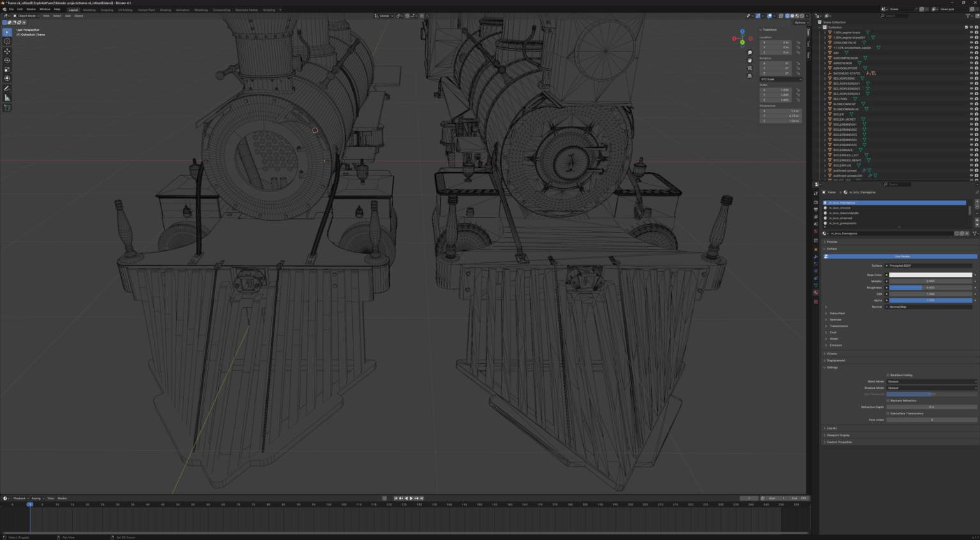Hide the BOILER object with its eye toggle
This screenshot has width=980, height=540.
[972, 114]
